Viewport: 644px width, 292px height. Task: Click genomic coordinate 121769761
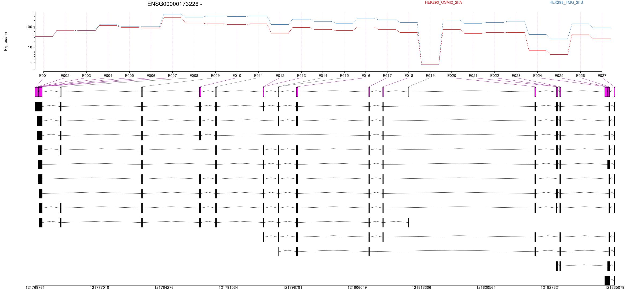35,287
